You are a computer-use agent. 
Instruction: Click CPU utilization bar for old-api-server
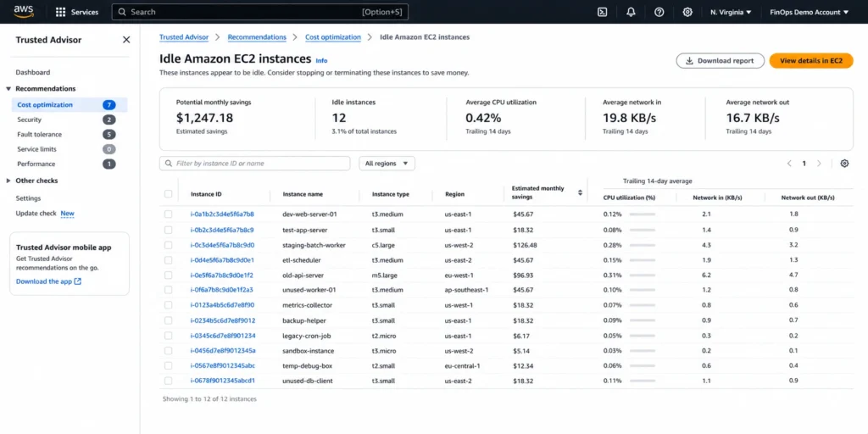[x=643, y=275]
